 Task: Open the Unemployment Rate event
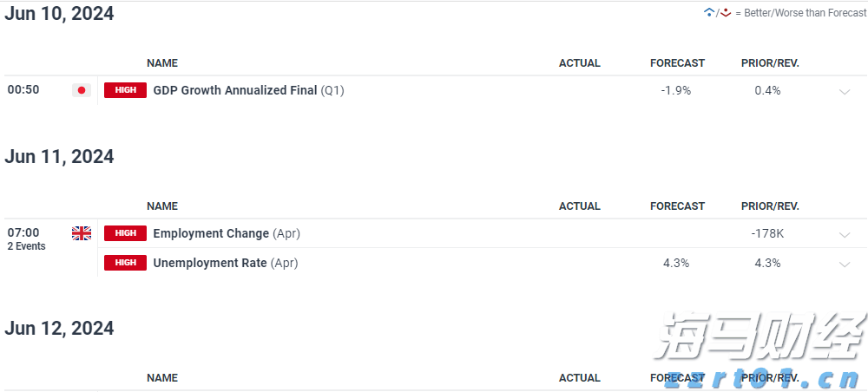click(x=210, y=263)
